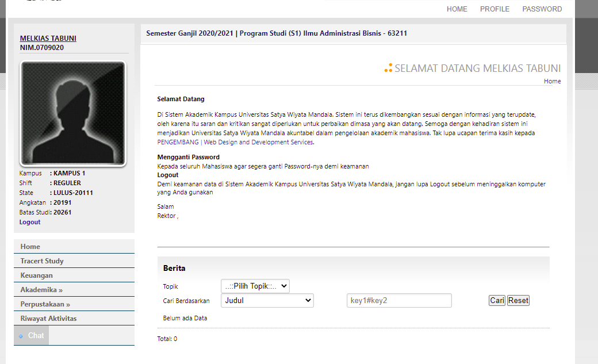The image size is (598, 364).
Task: Click the Logout link under student info
Action: 30,222
